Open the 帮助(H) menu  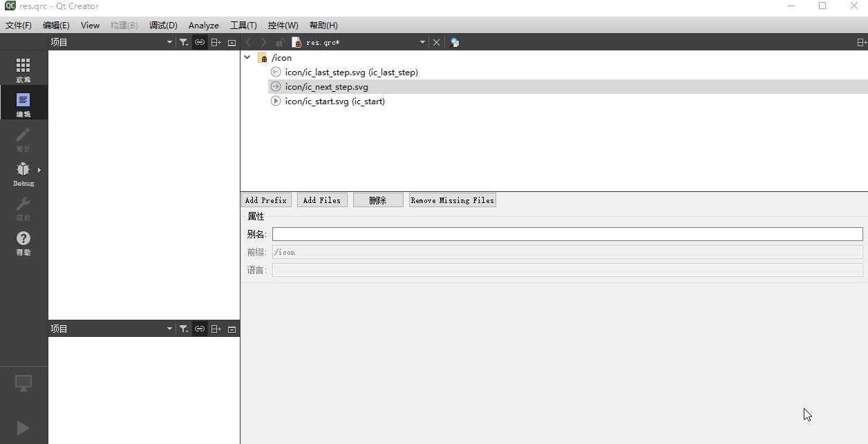[x=323, y=25]
